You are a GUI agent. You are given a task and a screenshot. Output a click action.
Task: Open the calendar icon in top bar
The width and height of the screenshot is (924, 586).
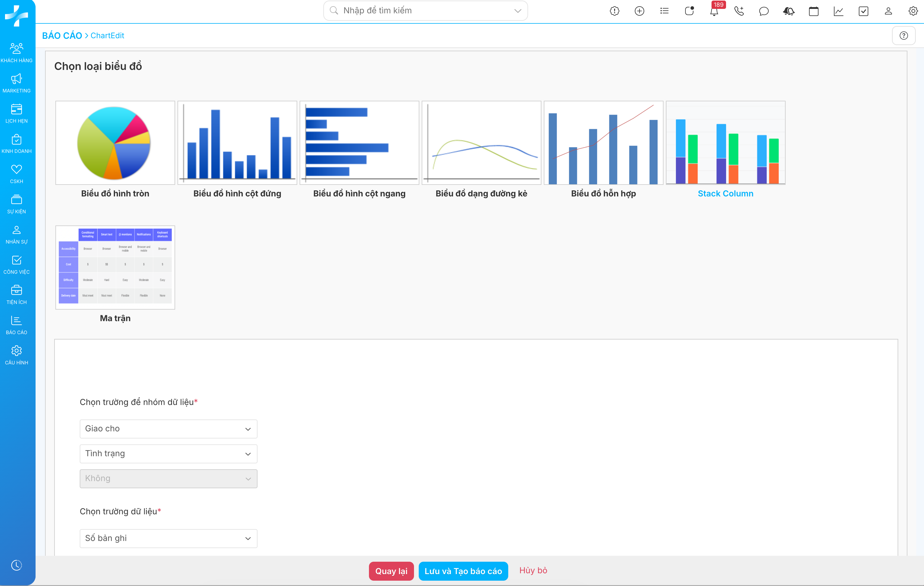(813, 11)
